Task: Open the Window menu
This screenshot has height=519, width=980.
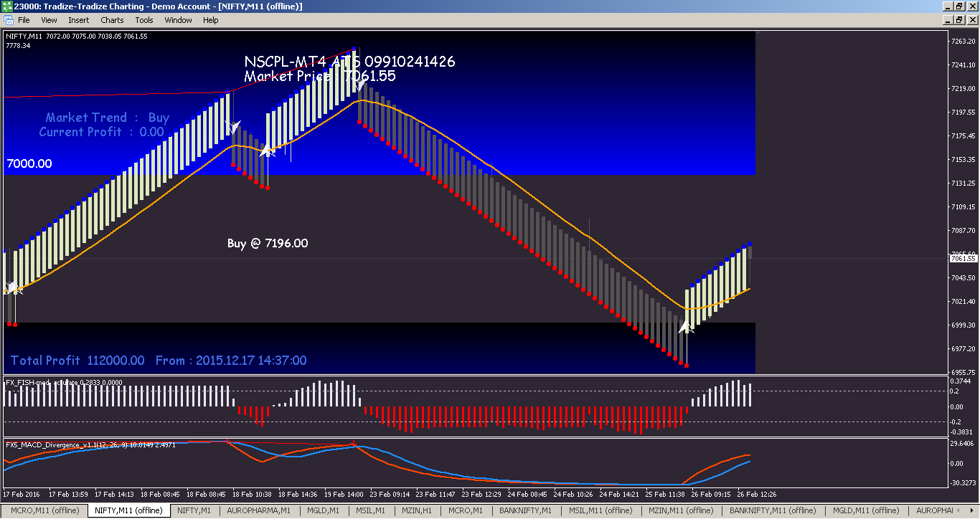Action: (x=178, y=20)
